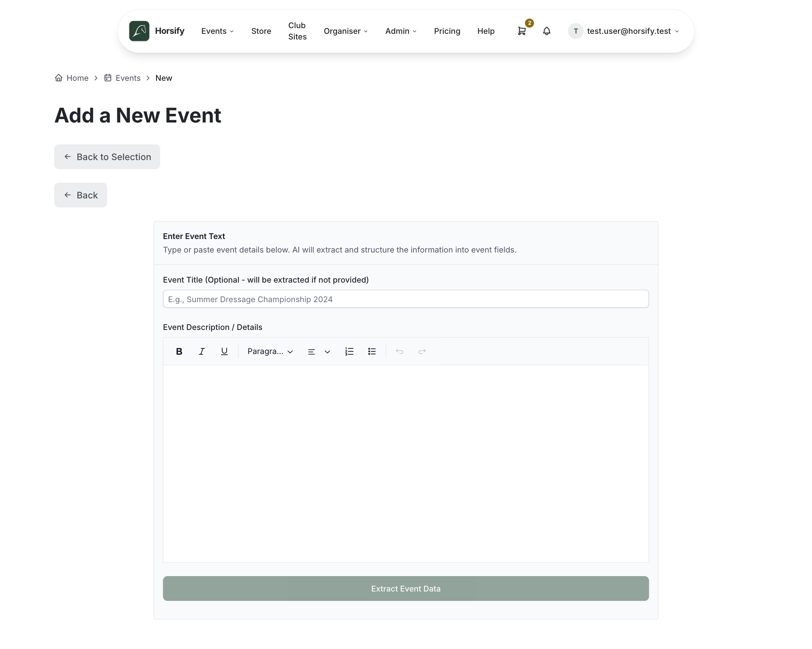
Task: Open the Help page
Action: 485,31
